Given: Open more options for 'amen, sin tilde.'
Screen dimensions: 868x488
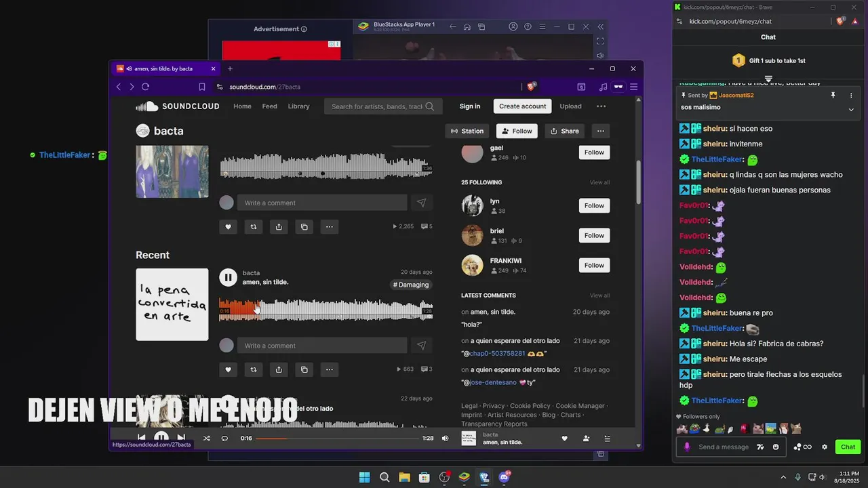Looking at the screenshot, I should pos(330,369).
